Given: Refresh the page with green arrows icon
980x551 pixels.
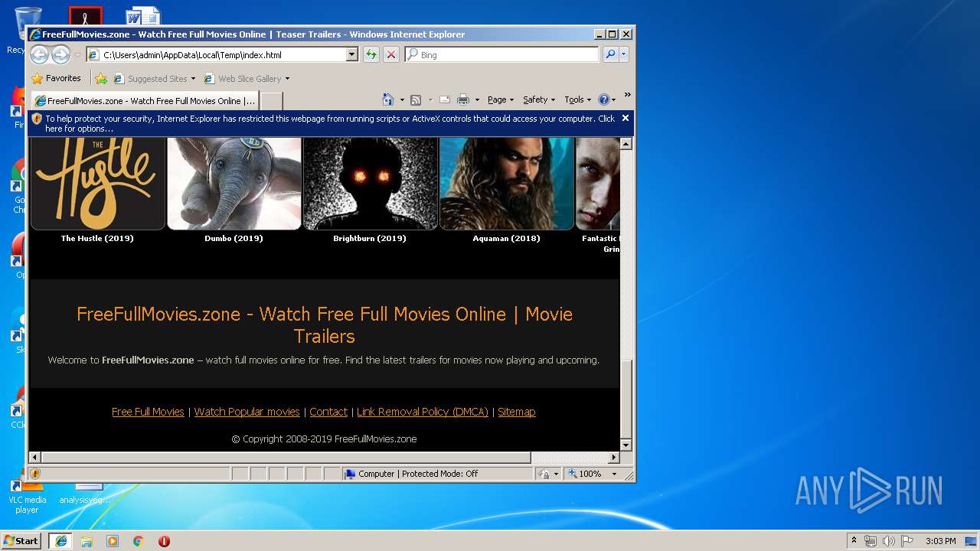Looking at the screenshot, I should 371,55.
